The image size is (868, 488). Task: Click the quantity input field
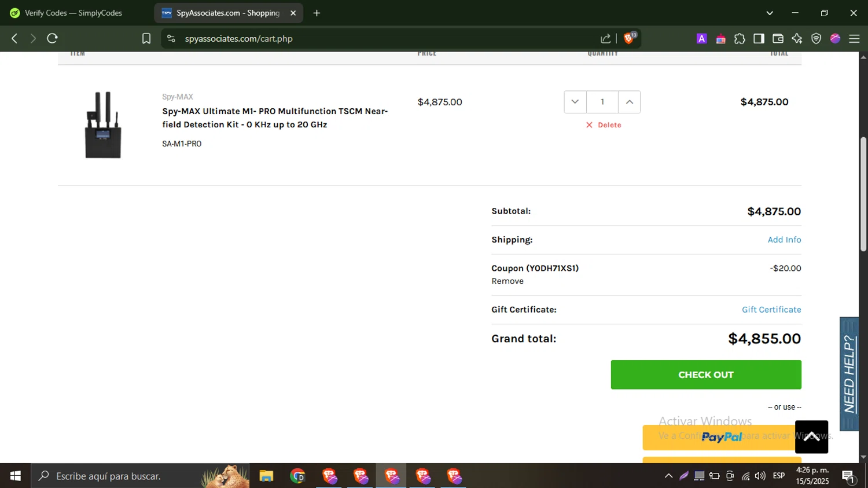coord(602,102)
